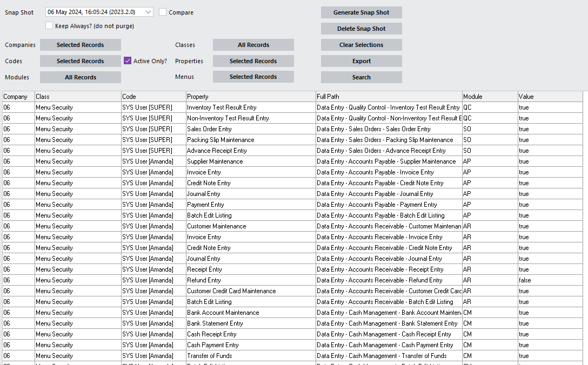
Task: Select the Refund Entry property cell
Action: (251, 280)
